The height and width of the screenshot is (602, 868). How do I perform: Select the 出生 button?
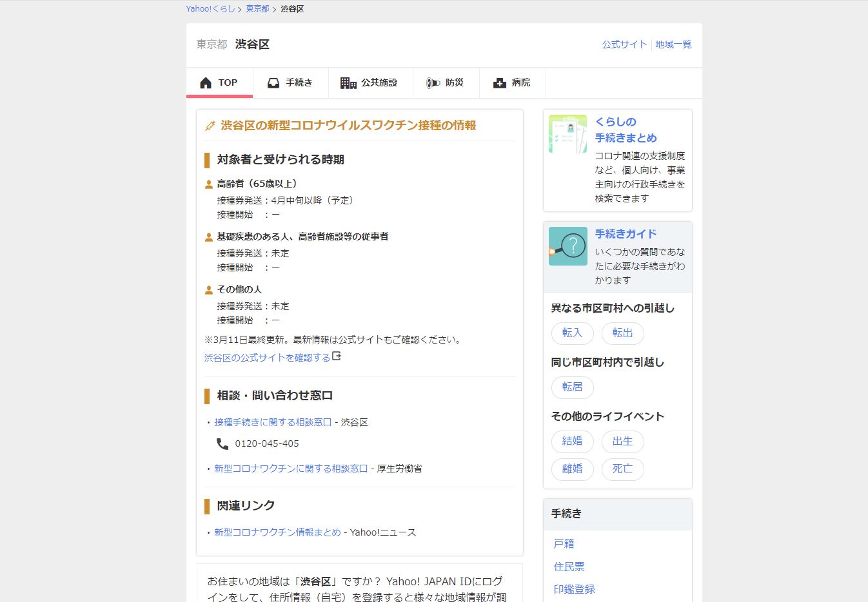click(x=622, y=442)
